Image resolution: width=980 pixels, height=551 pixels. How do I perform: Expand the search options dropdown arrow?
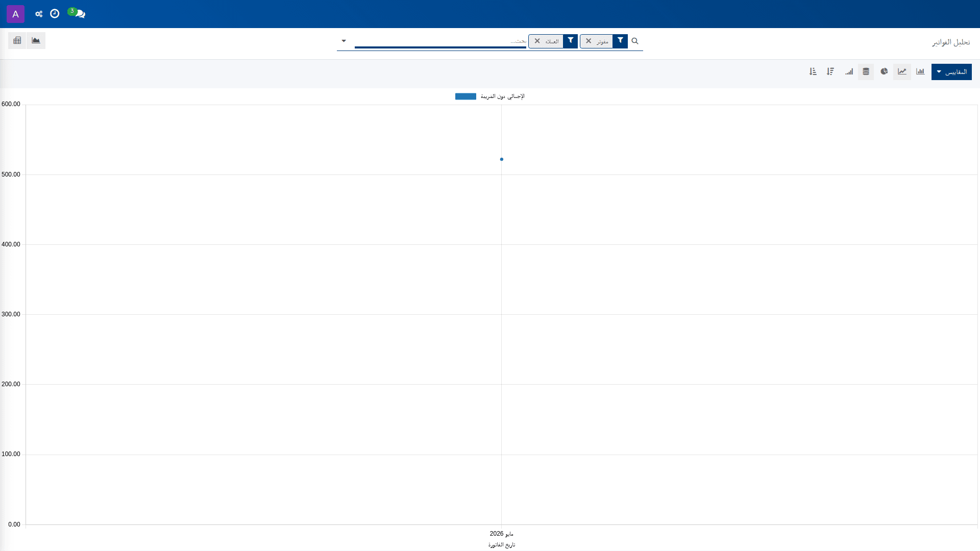[x=344, y=41]
